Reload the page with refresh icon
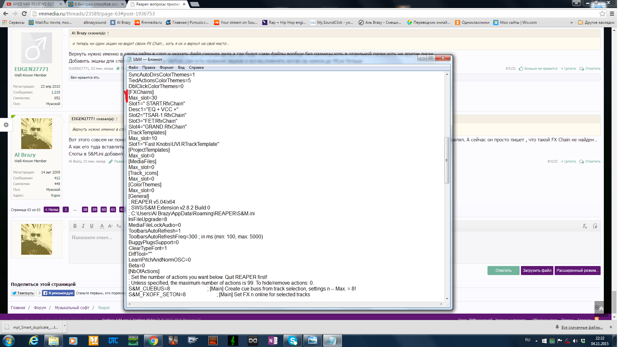Image resolution: width=644 pixels, height=347 pixels. [24, 13]
